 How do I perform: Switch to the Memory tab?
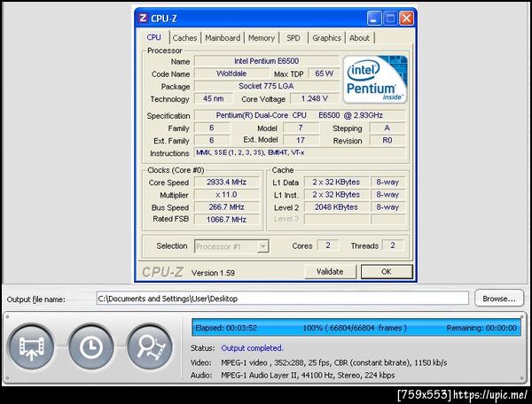(x=262, y=38)
